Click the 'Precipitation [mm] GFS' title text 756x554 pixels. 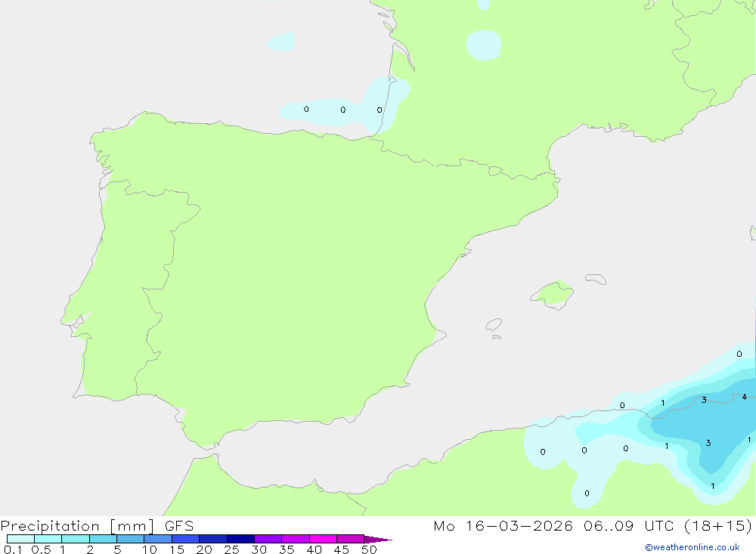(97, 526)
